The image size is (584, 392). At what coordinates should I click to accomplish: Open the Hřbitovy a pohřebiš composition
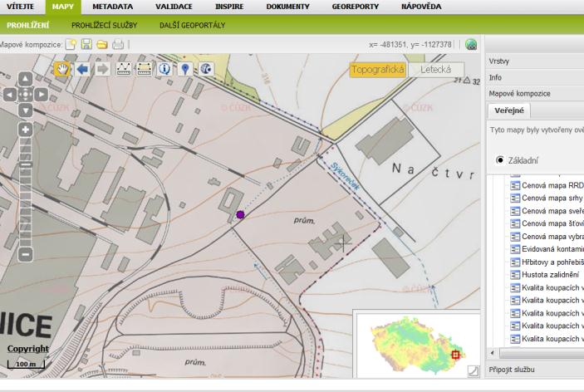pos(552,262)
